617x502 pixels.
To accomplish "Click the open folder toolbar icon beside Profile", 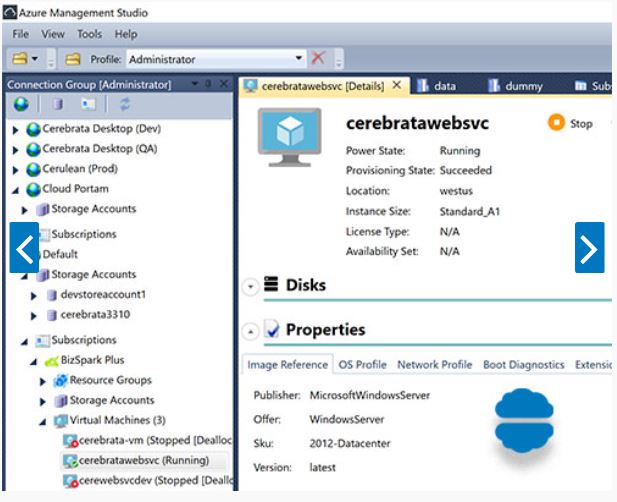I will tap(72, 59).
